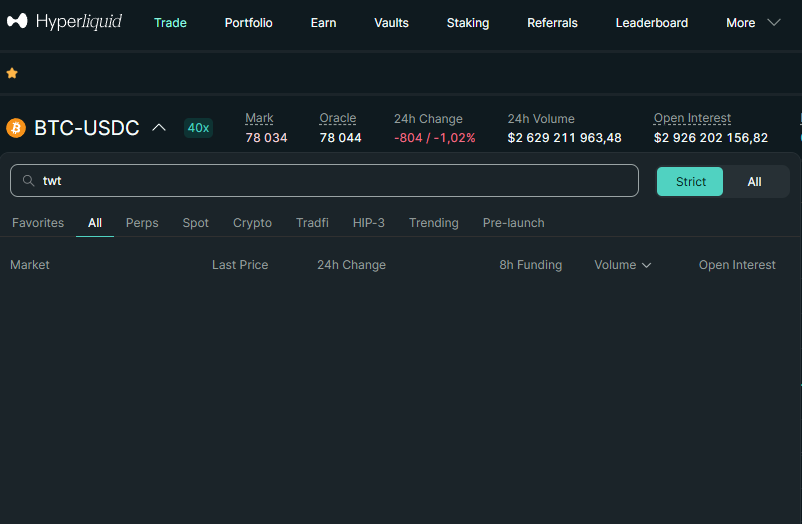Switch to the Spot tab
The image size is (802, 524).
tap(195, 223)
